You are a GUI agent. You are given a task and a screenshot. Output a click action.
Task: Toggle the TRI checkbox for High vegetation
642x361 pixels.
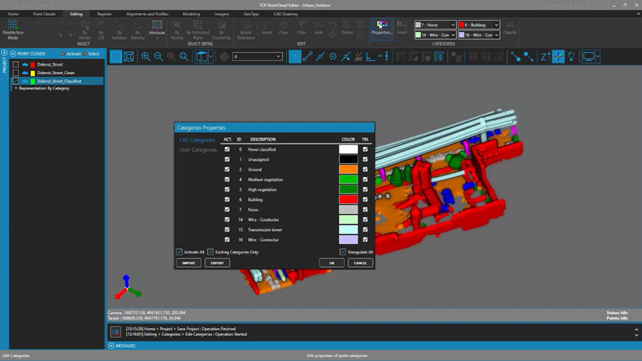(x=365, y=190)
